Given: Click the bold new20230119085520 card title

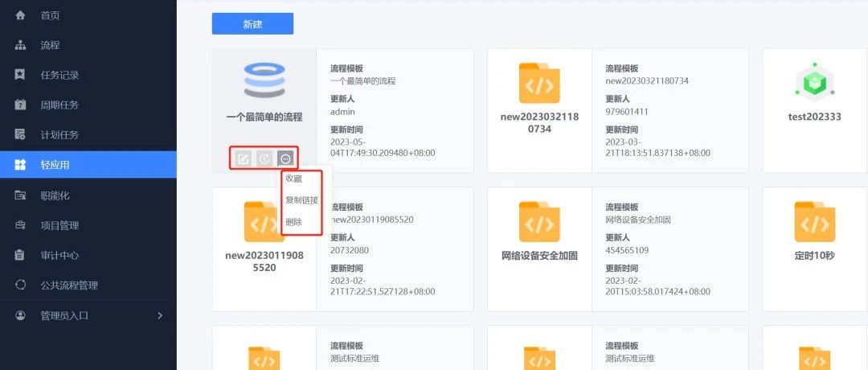Looking at the screenshot, I should point(264,261).
